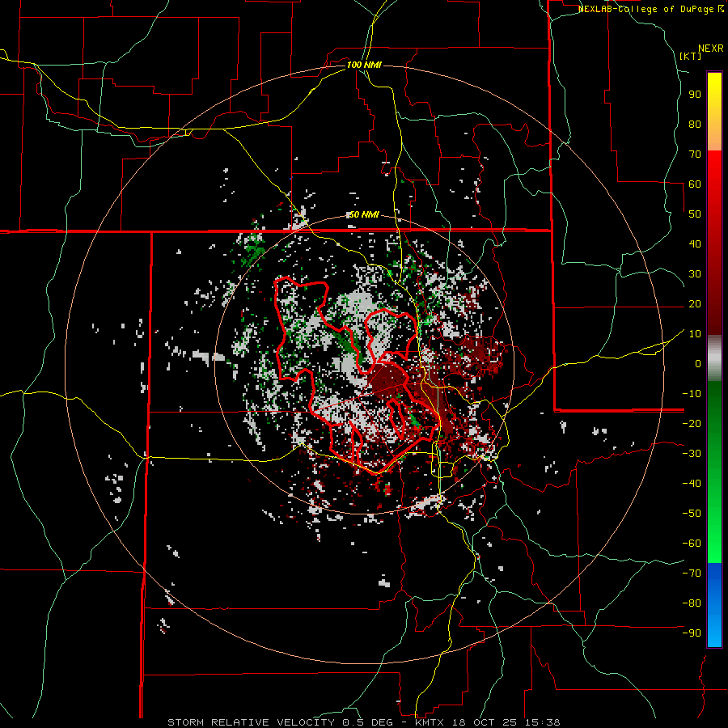Click the positive 10 value on velocity scale
Screen dimensions: 728x728
pos(695,334)
